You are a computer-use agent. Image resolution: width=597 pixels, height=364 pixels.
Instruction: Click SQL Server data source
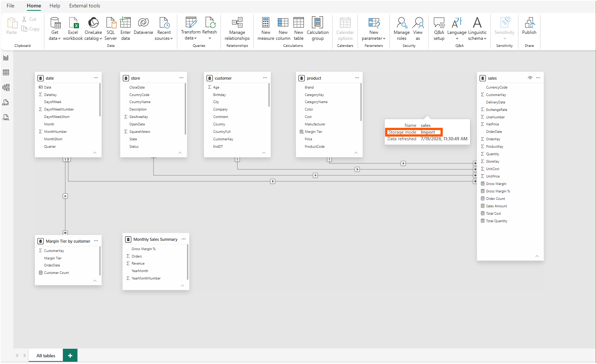(x=111, y=29)
